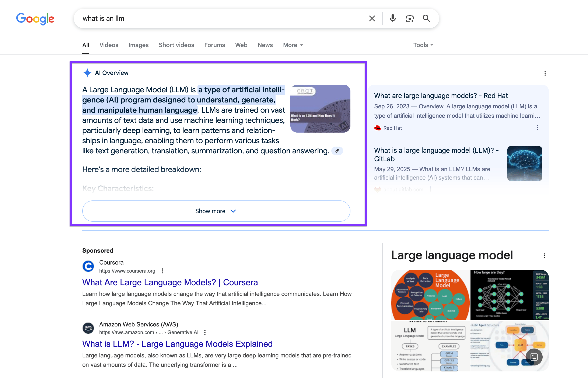This screenshot has width=588, height=378.
Task: Click into the search input field
Action: [x=221, y=18]
